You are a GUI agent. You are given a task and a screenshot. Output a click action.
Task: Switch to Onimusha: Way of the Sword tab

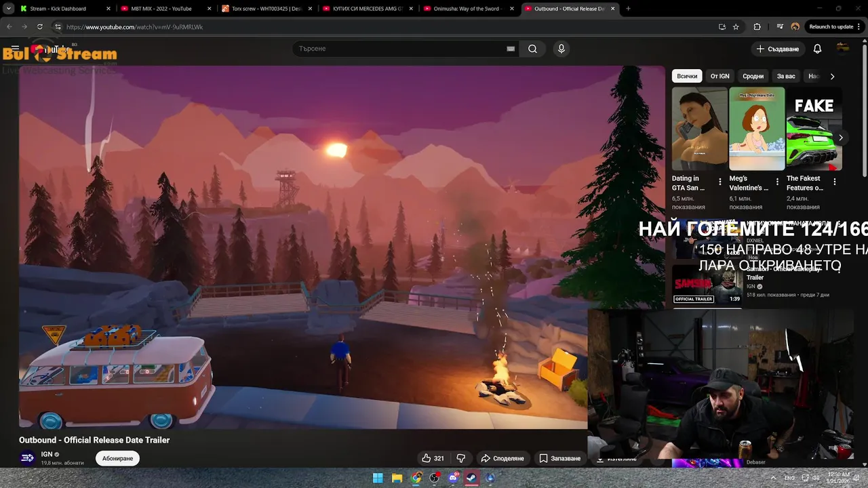468,9
